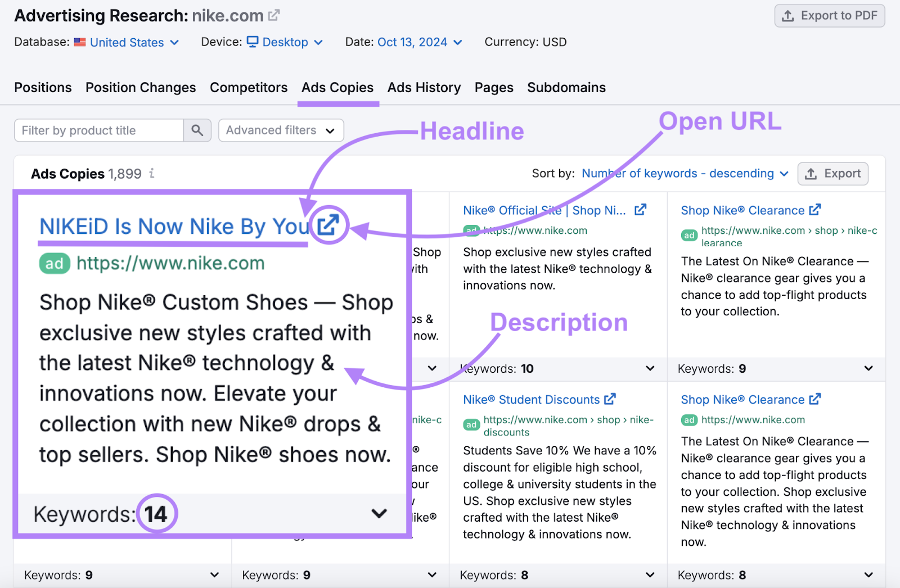Click Currency: USD label

[525, 42]
